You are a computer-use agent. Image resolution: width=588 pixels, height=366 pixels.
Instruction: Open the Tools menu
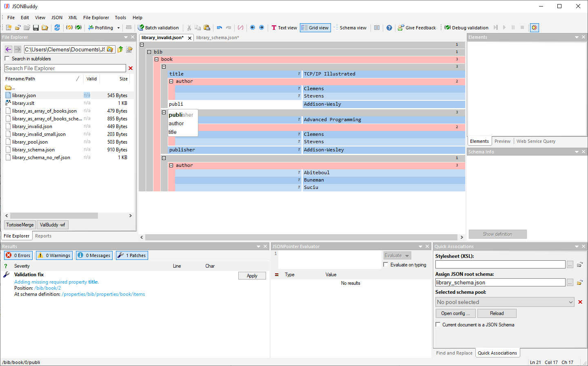[x=120, y=18]
